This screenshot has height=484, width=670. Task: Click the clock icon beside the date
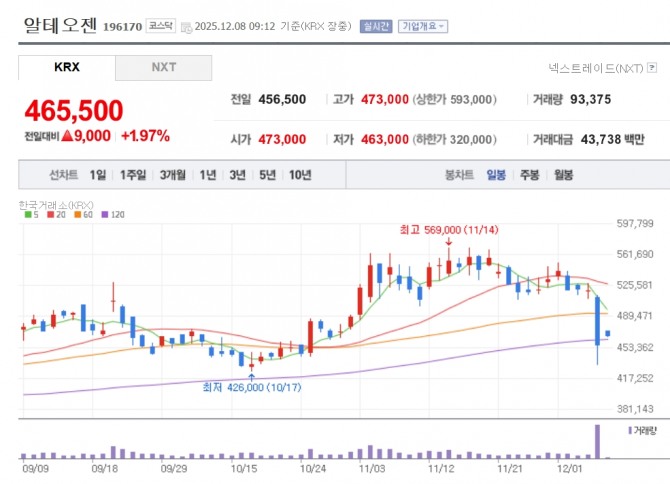point(186,27)
